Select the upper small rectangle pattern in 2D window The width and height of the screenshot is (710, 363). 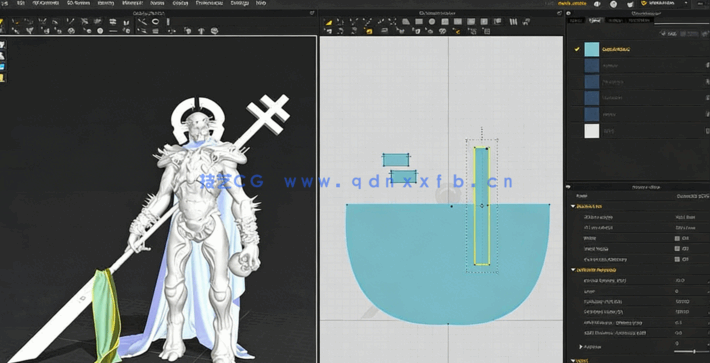click(x=396, y=160)
